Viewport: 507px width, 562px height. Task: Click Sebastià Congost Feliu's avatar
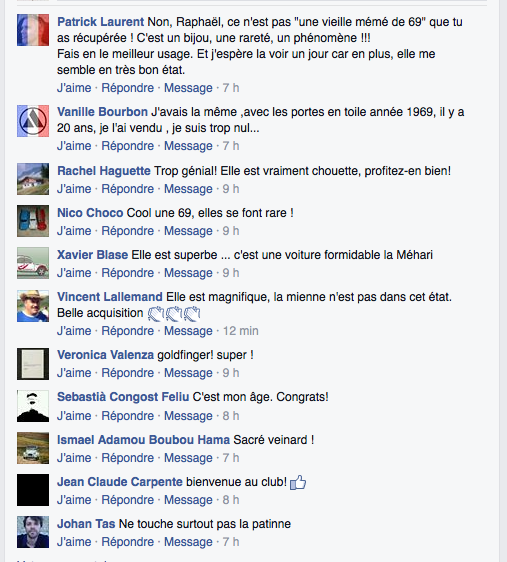[33, 406]
